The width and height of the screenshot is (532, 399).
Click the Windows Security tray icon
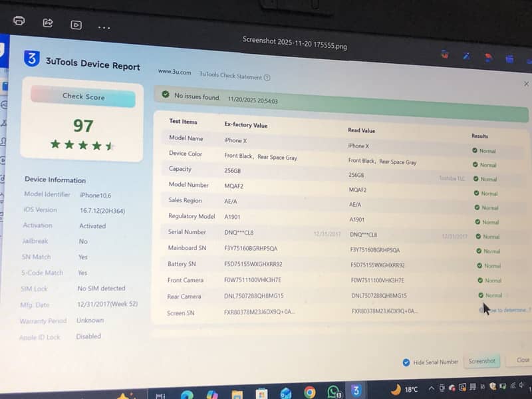coord(493,386)
